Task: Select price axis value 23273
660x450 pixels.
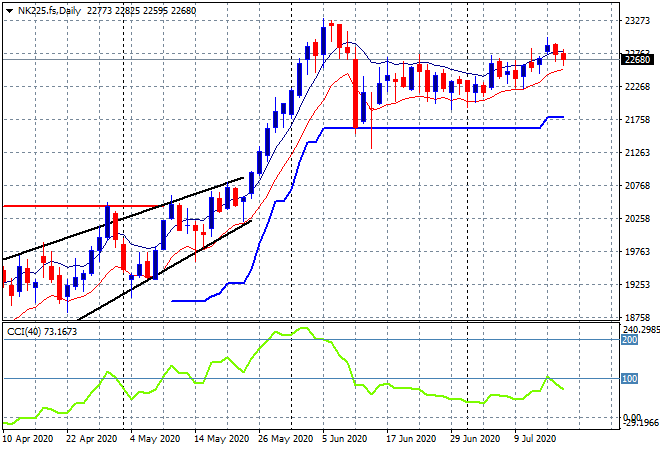Action: [x=637, y=21]
